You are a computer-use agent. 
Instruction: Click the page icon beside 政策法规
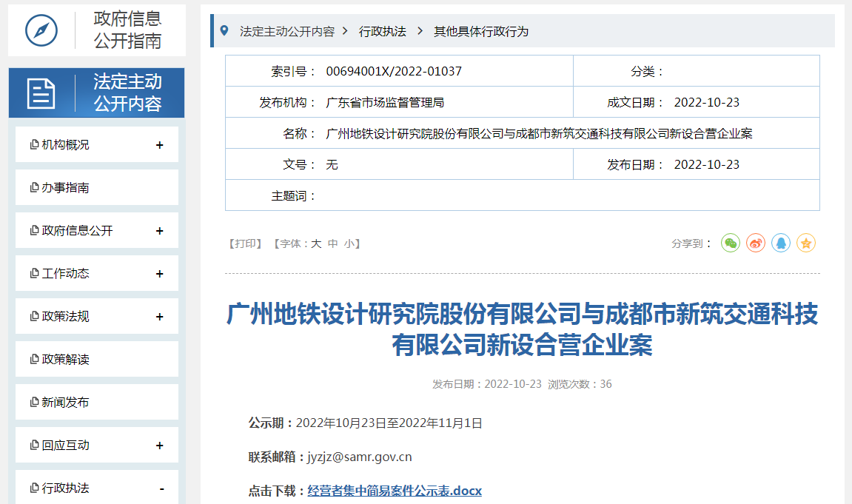[x=34, y=316]
